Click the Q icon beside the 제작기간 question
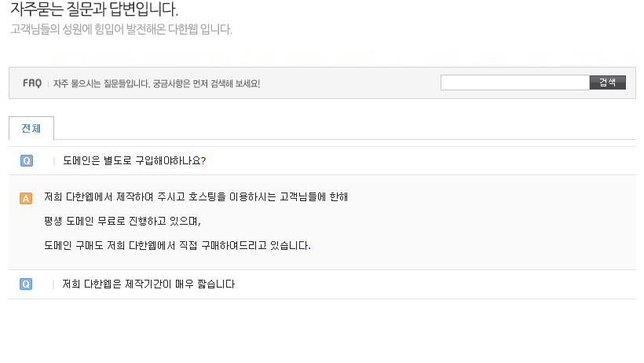This screenshot has width=644, height=363. point(27,284)
